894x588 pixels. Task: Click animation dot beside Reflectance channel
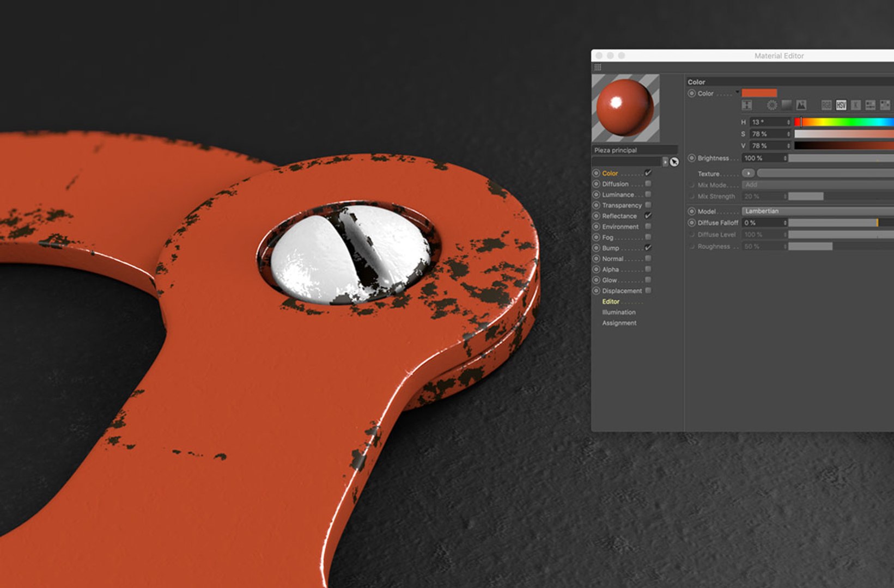click(596, 216)
